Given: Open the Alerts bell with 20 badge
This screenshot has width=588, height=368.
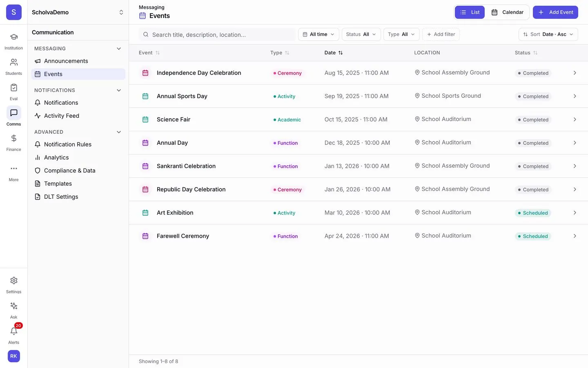Looking at the screenshot, I should point(13,331).
